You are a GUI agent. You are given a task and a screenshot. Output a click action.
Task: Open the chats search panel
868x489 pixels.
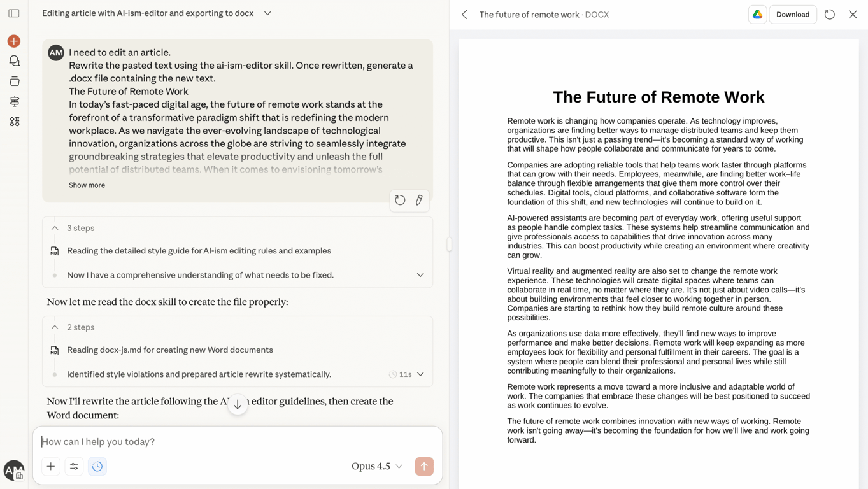tap(14, 60)
